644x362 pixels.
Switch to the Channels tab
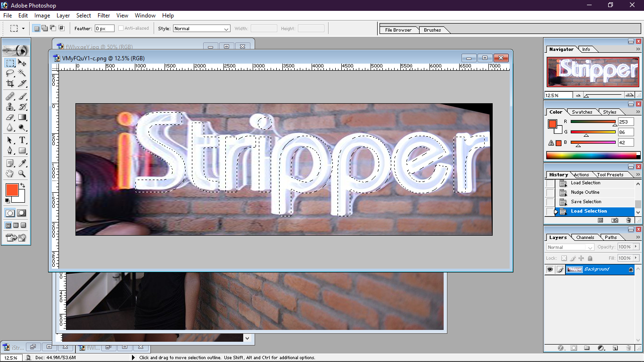[585, 238]
